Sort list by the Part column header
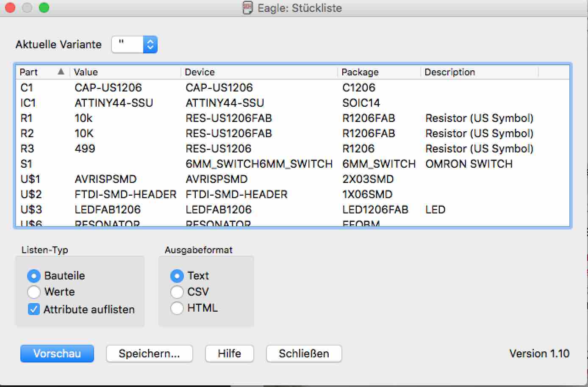The height and width of the screenshot is (387, 588). (42, 72)
